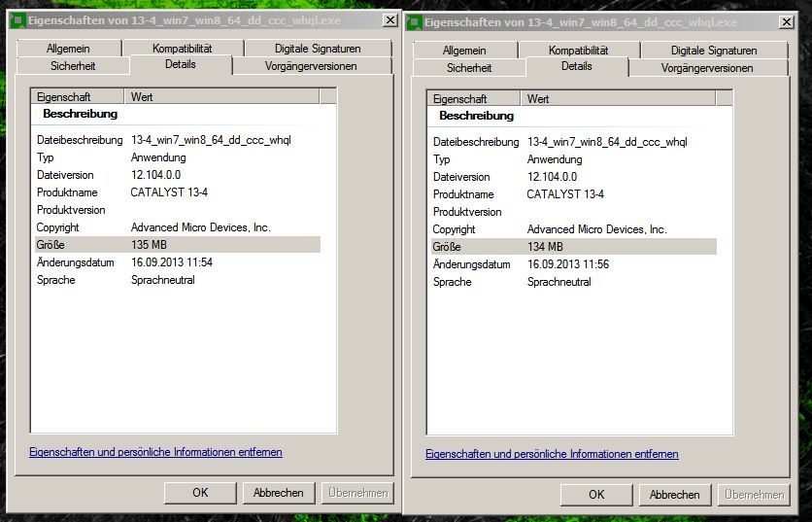The image size is (812, 522).
Task: Select Größe row showing 135 MB
Action: pyautogui.click(x=178, y=245)
